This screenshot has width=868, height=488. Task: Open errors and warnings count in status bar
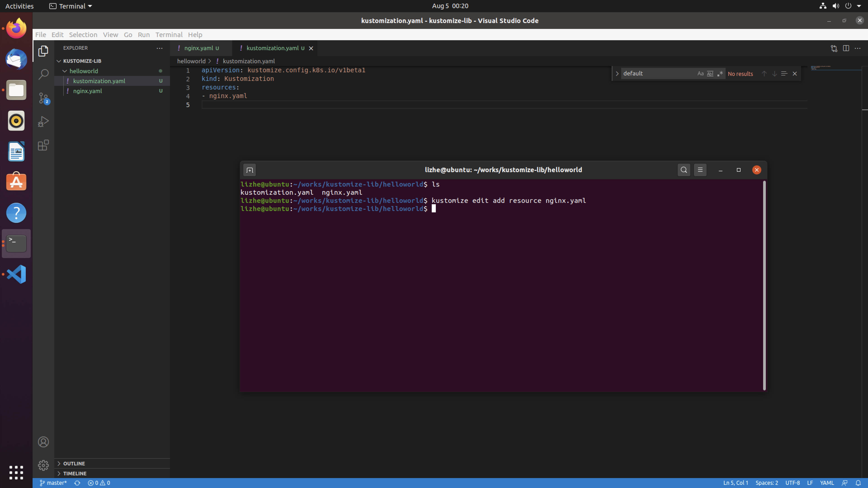99,483
